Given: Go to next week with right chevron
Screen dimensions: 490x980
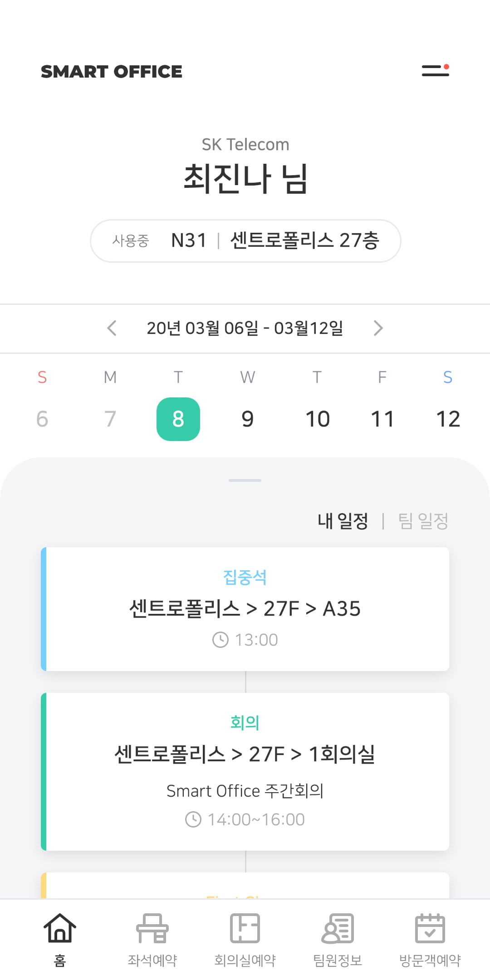Looking at the screenshot, I should point(378,328).
